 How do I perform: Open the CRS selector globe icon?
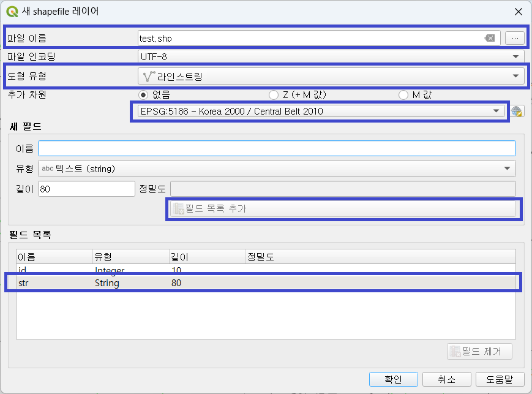tap(517, 111)
